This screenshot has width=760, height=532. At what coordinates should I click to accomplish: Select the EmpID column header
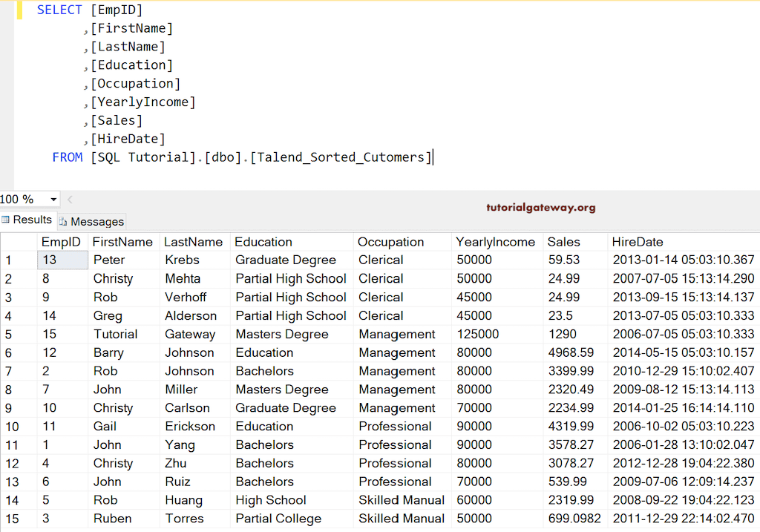pos(61,242)
